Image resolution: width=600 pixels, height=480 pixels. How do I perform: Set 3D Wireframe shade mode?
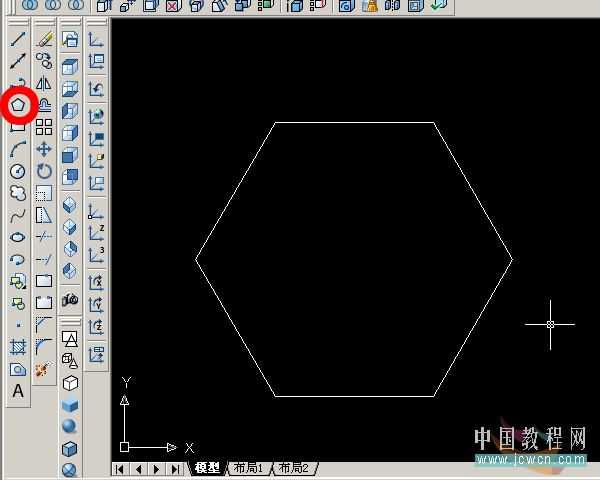70,360
